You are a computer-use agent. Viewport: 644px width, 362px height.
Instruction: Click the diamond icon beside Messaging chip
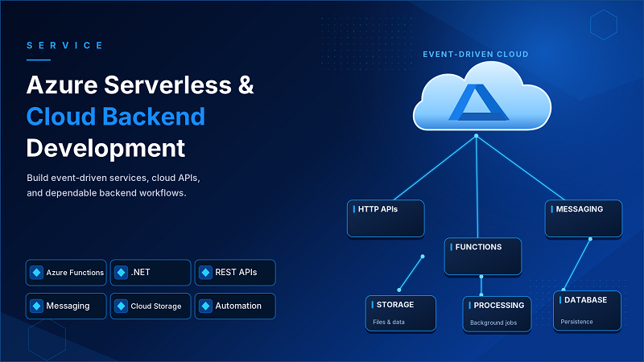36,306
